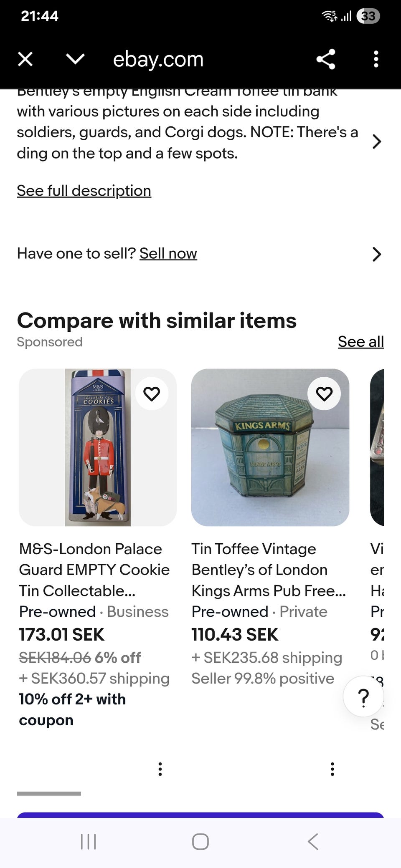Open options menu under M&S cookie tin
401x868 pixels.
coord(160,769)
